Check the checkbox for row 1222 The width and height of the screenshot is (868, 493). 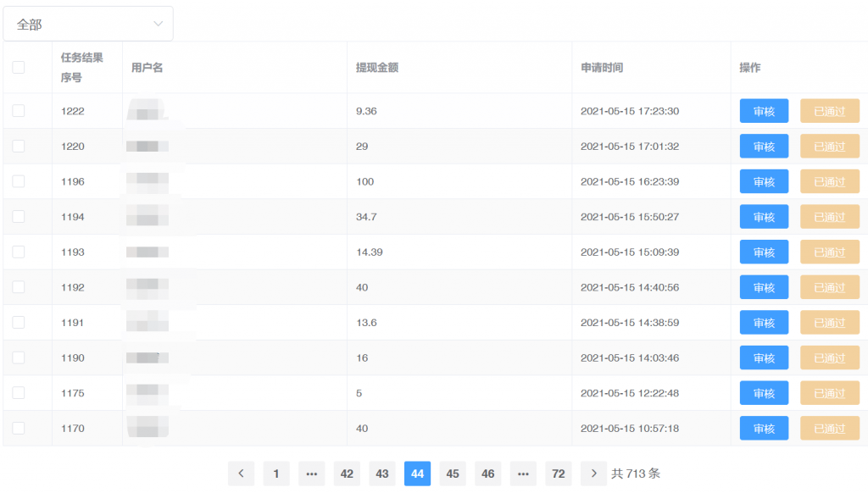pyautogui.click(x=19, y=111)
